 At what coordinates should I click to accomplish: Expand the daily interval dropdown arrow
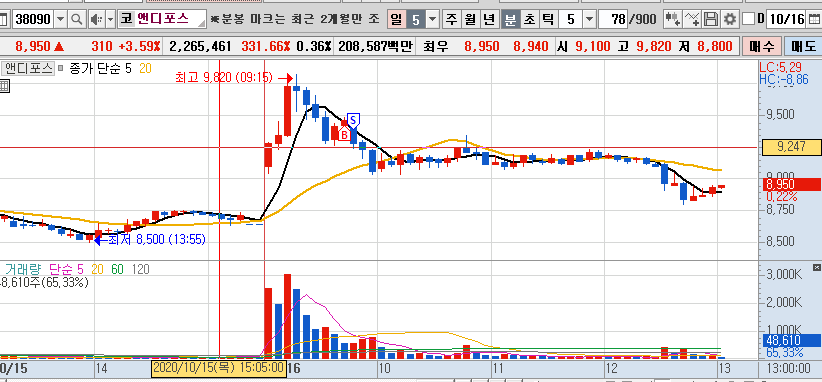click(432, 20)
